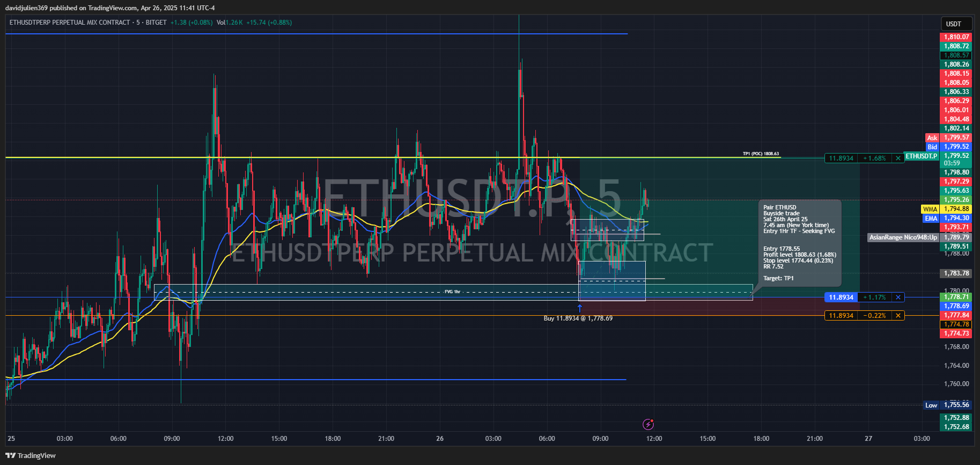Image resolution: width=980 pixels, height=465 pixels.
Task: Click the davidjulien369 published header text
Action: tap(110, 8)
